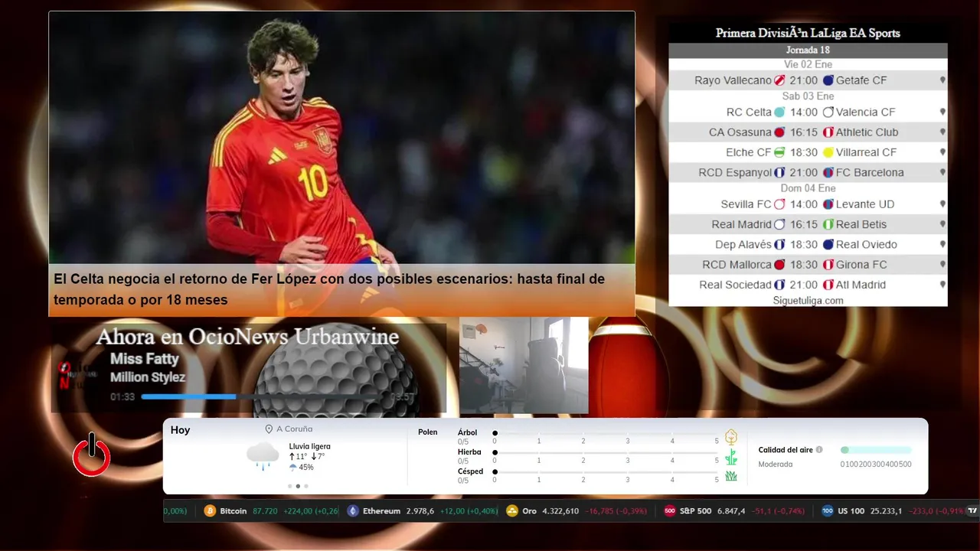Click the Lluvia ligera weather description
Image resolution: width=980 pixels, height=551 pixels.
click(x=310, y=446)
